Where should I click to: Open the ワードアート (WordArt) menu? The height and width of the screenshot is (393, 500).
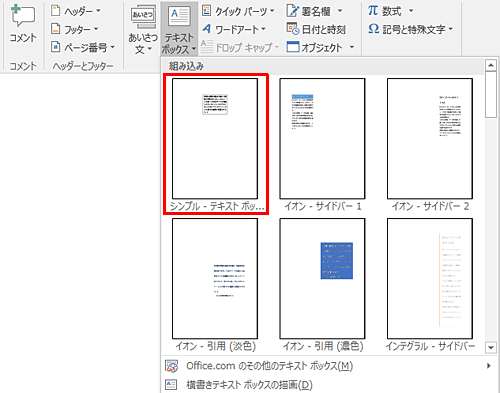pyautogui.click(x=234, y=29)
